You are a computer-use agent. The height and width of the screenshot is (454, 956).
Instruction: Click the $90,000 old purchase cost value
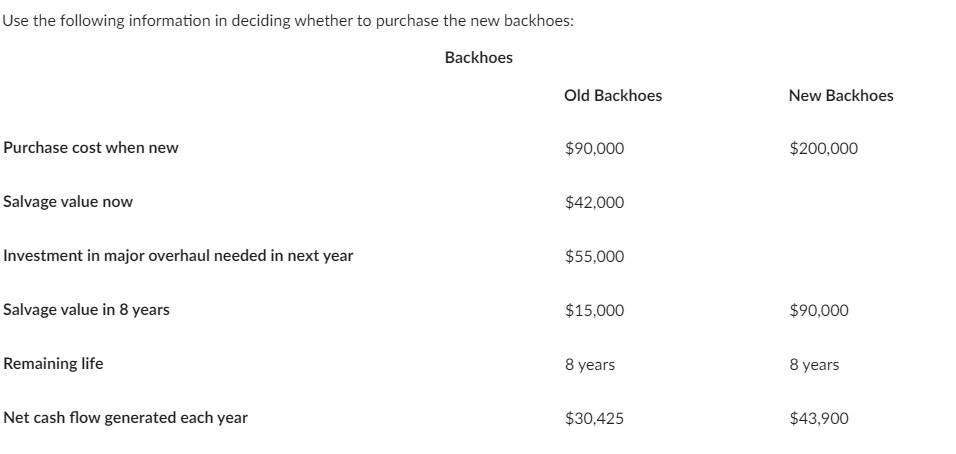point(594,149)
